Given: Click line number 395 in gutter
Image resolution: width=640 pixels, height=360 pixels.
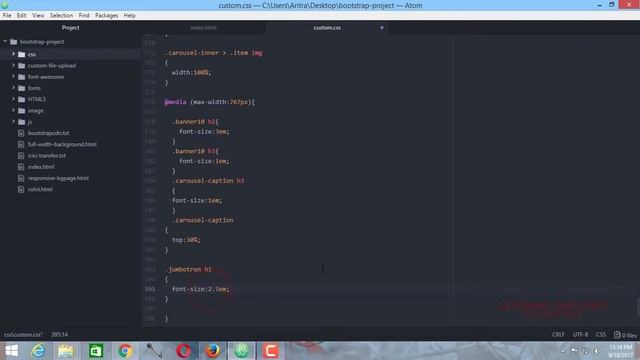Looking at the screenshot, I should (150, 289).
